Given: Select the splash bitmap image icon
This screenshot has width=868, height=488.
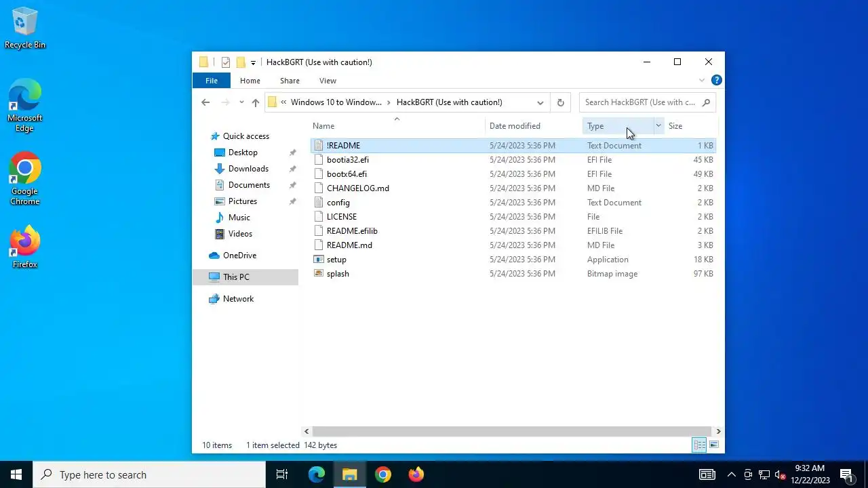Looking at the screenshot, I should [x=319, y=274].
